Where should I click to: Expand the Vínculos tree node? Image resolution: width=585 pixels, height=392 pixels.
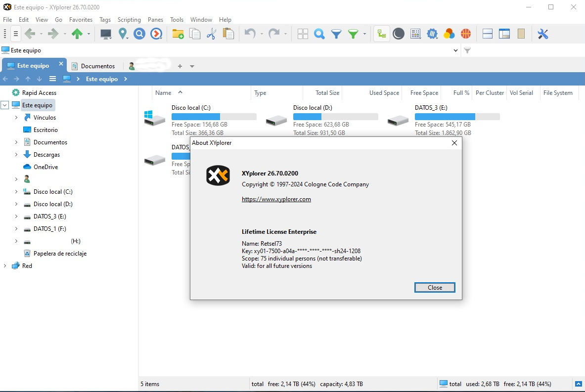(x=16, y=118)
